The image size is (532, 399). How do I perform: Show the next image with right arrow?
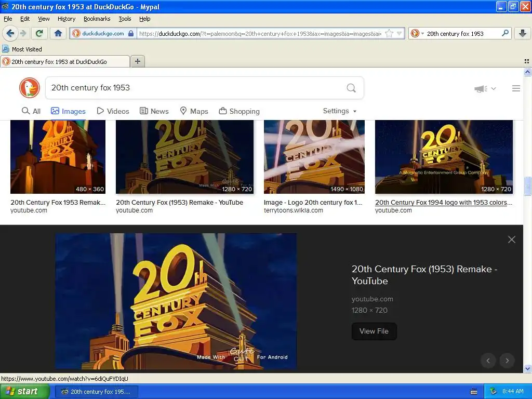[507, 361]
